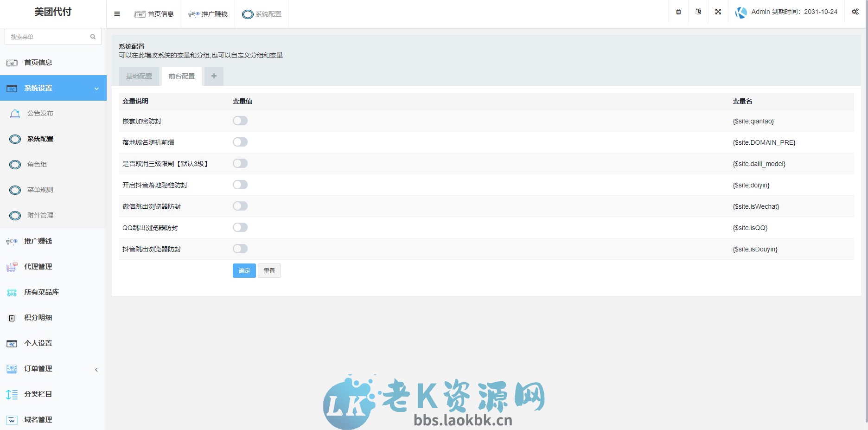This screenshot has width=868, height=430.
Task: Click the plus to add new config tab
Action: 214,76
